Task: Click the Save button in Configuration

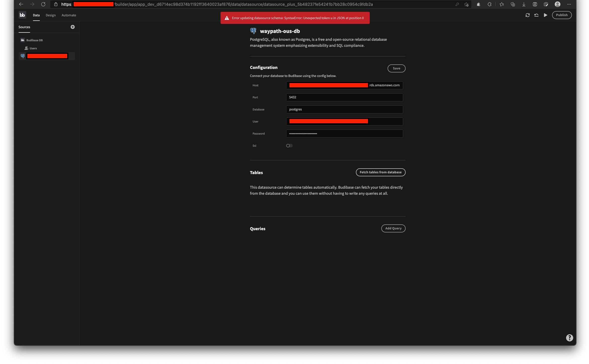Action: pos(396,68)
